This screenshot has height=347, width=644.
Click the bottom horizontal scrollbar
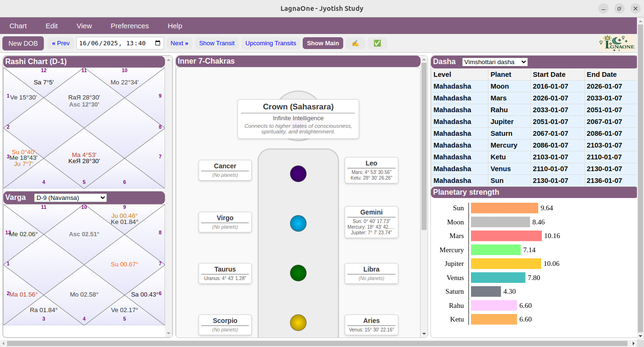click(x=318, y=343)
